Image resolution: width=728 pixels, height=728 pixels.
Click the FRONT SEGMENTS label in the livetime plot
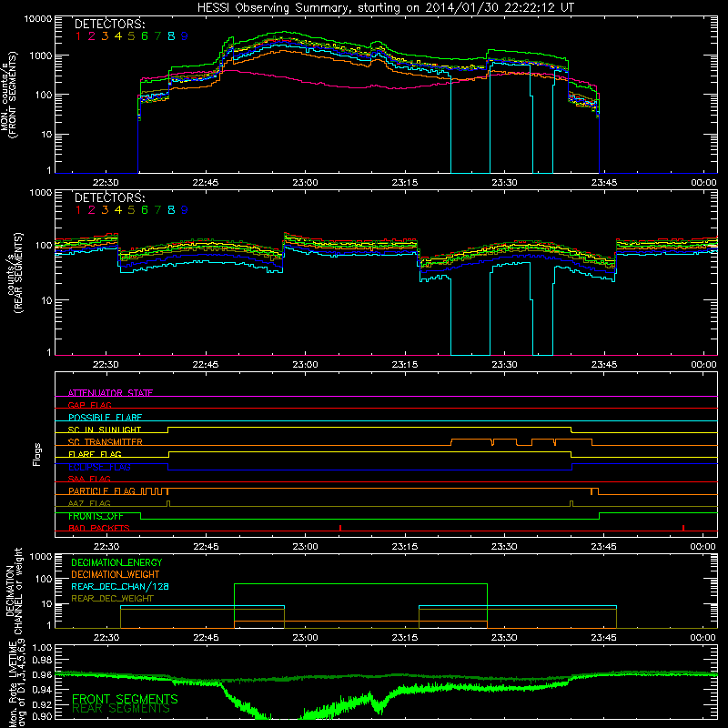pos(125,699)
